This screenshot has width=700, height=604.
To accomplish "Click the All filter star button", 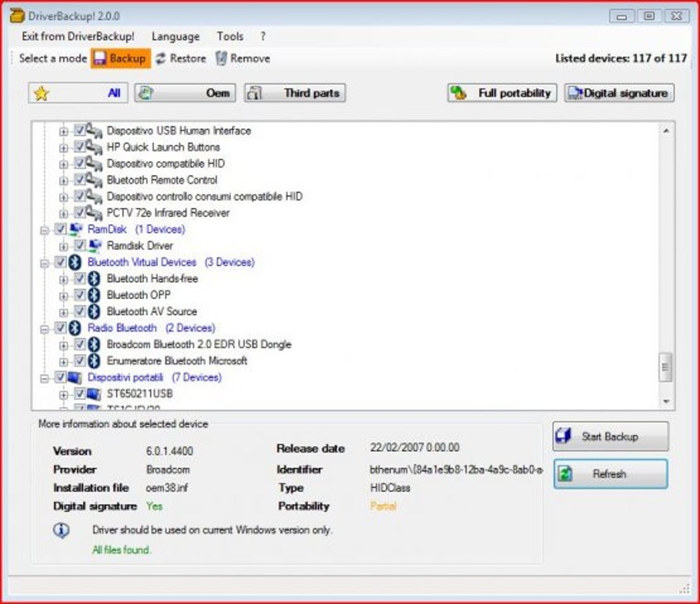I will [x=78, y=93].
